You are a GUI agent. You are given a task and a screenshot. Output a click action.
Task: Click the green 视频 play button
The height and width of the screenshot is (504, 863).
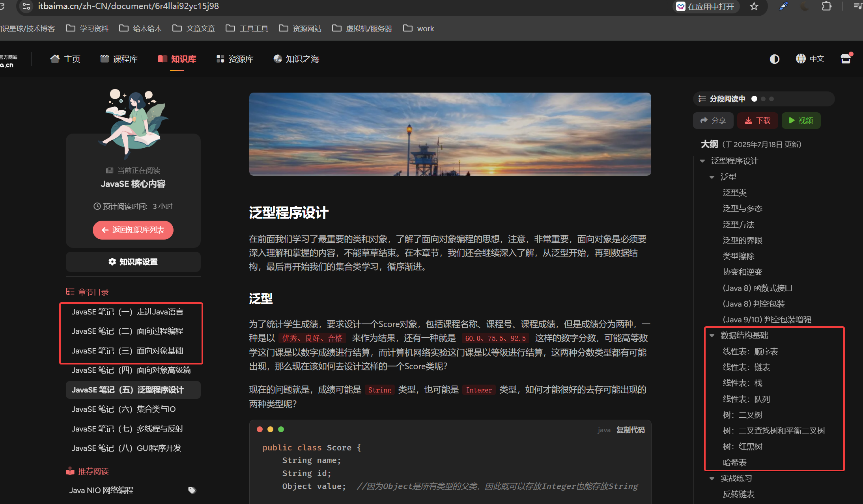801,121
